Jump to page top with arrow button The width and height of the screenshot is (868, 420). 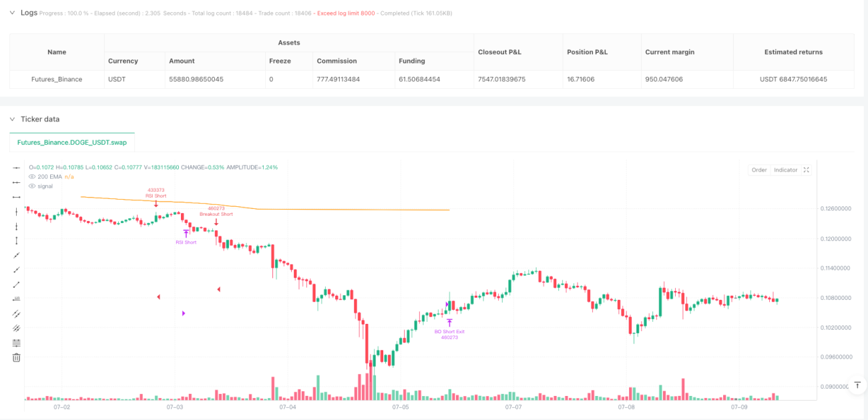coord(857,385)
